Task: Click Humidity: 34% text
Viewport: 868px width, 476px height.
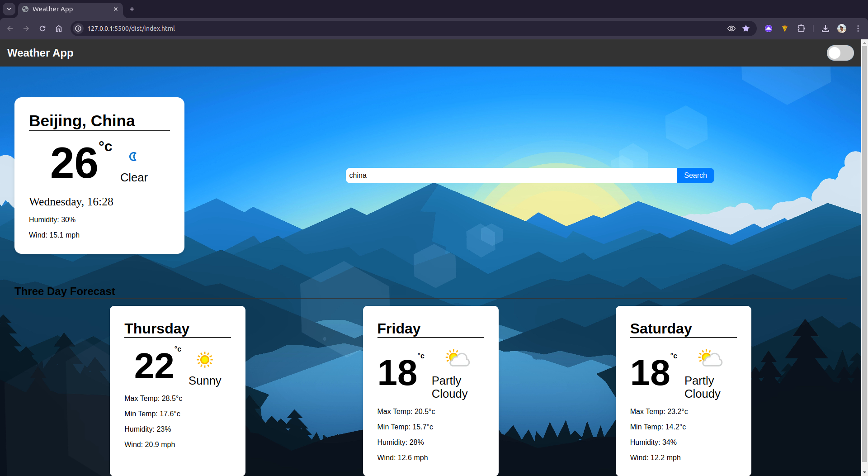Action: tap(653, 442)
